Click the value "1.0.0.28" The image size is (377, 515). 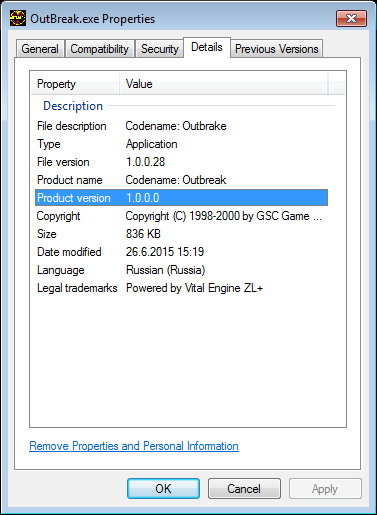click(146, 162)
